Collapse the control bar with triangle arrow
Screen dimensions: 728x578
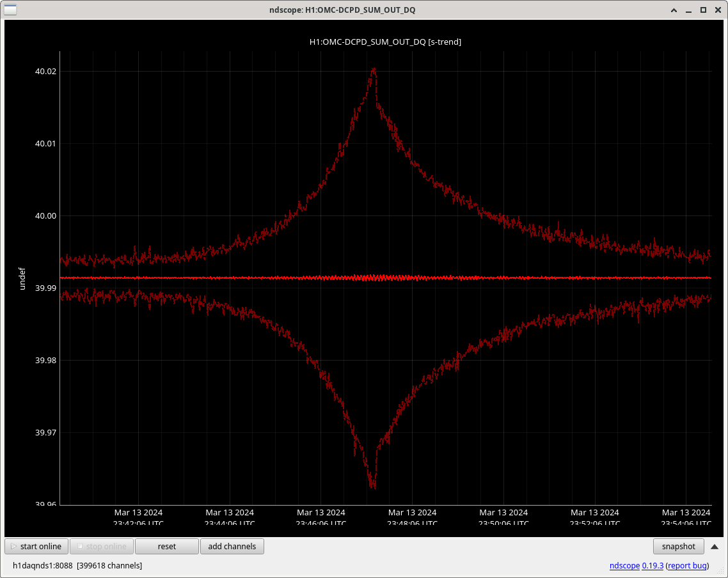tap(715, 547)
